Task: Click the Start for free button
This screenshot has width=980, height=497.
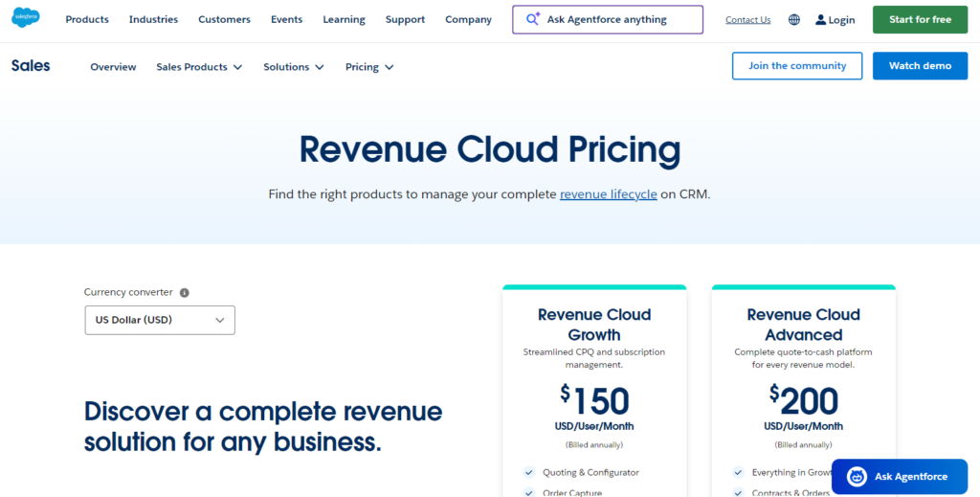Action: click(920, 19)
